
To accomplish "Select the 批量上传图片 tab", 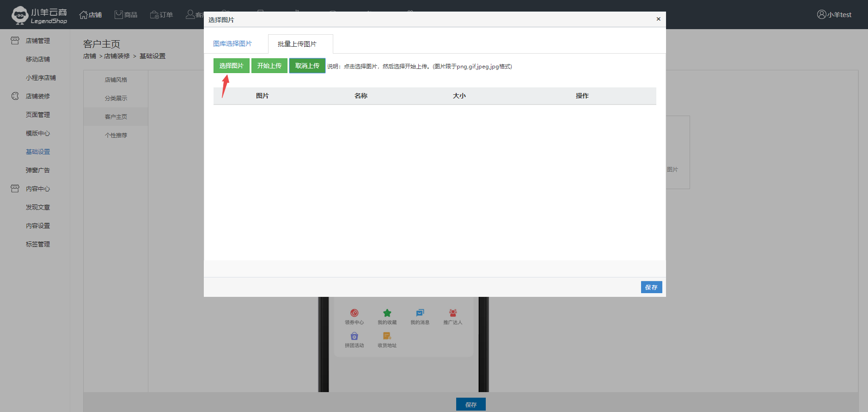I will point(297,44).
